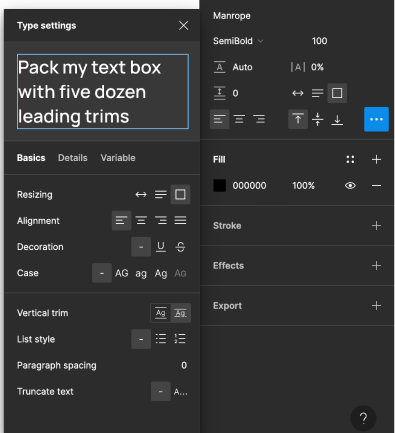Select auto width resizing in Type settings
395x433 pixels.
click(x=141, y=194)
